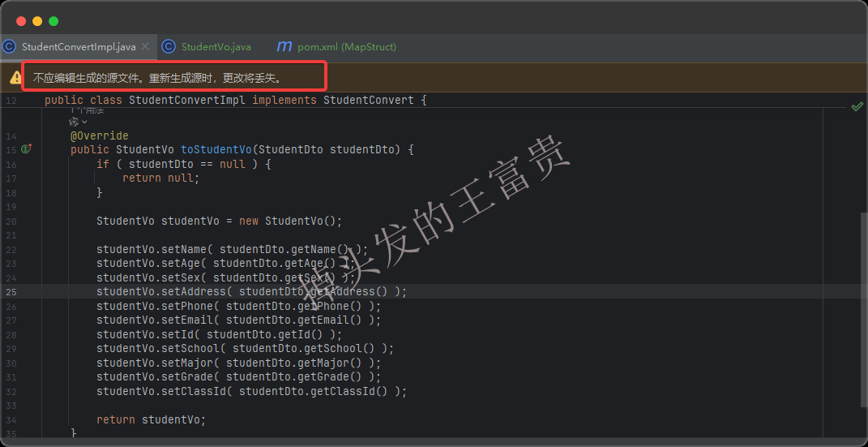Click the studentVo.setId line
This screenshot has width=868, height=447.
coord(220,334)
